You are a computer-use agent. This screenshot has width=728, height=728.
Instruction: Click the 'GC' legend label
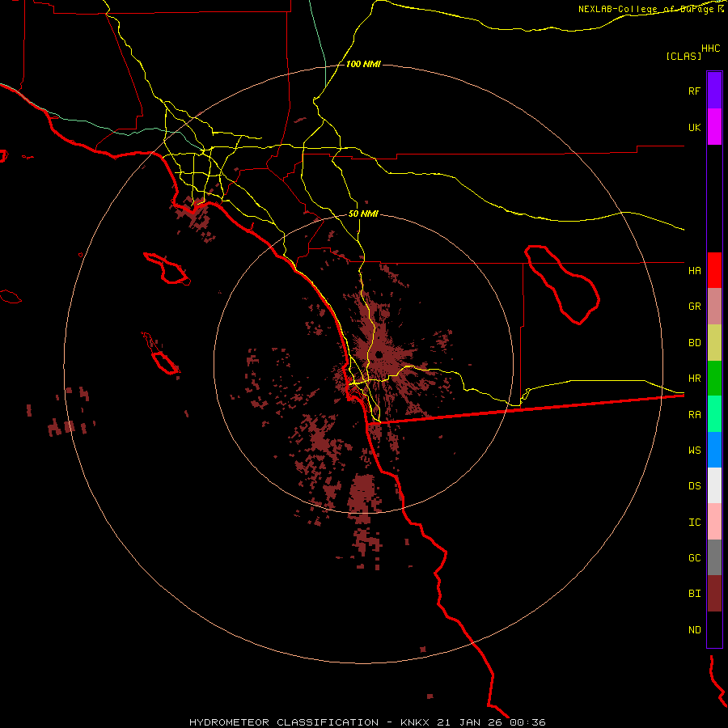point(695,557)
